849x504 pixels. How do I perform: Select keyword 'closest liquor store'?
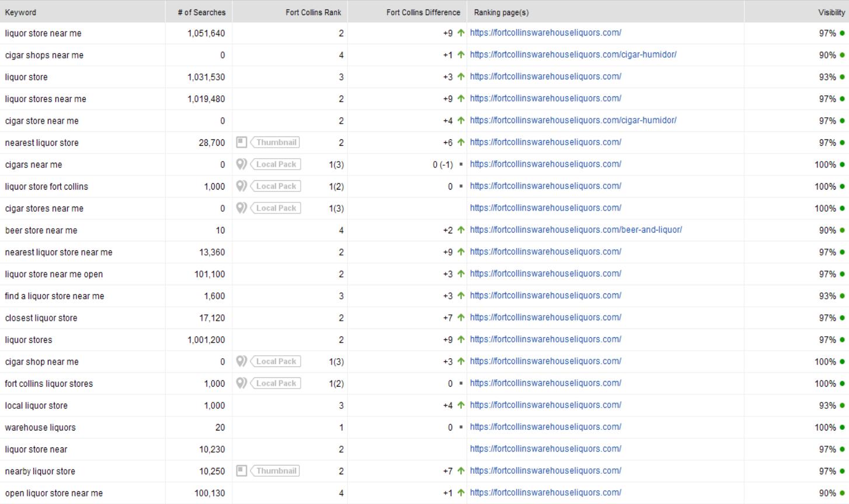(x=41, y=318)
